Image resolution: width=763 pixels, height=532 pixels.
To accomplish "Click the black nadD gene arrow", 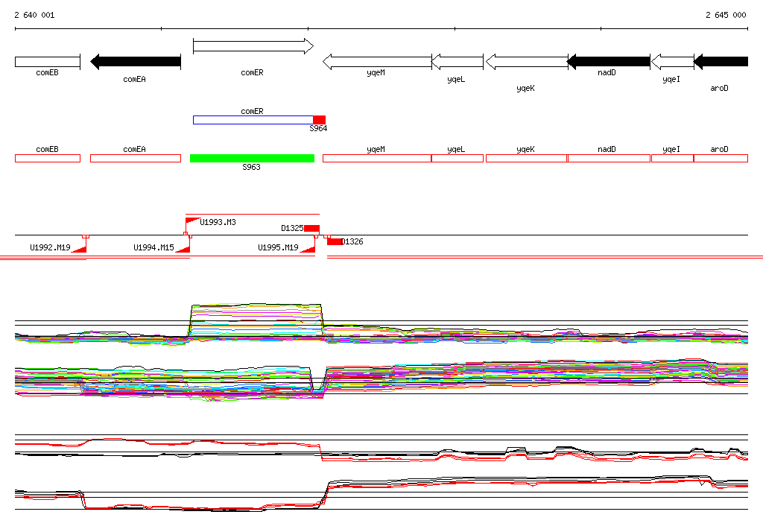I will (x=609, y=62).
